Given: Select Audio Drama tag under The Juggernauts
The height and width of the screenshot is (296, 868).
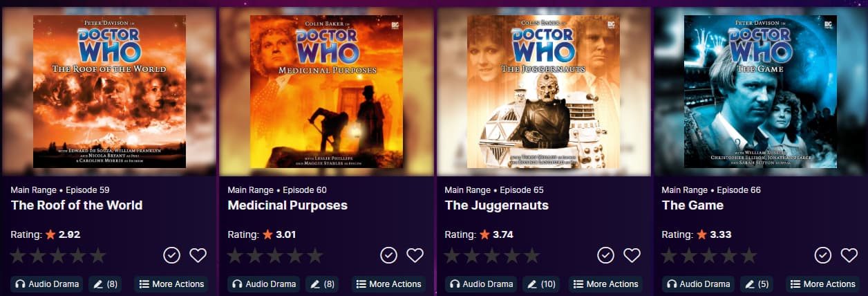Looking at the screenshot, I should click(x=481, y=284).
